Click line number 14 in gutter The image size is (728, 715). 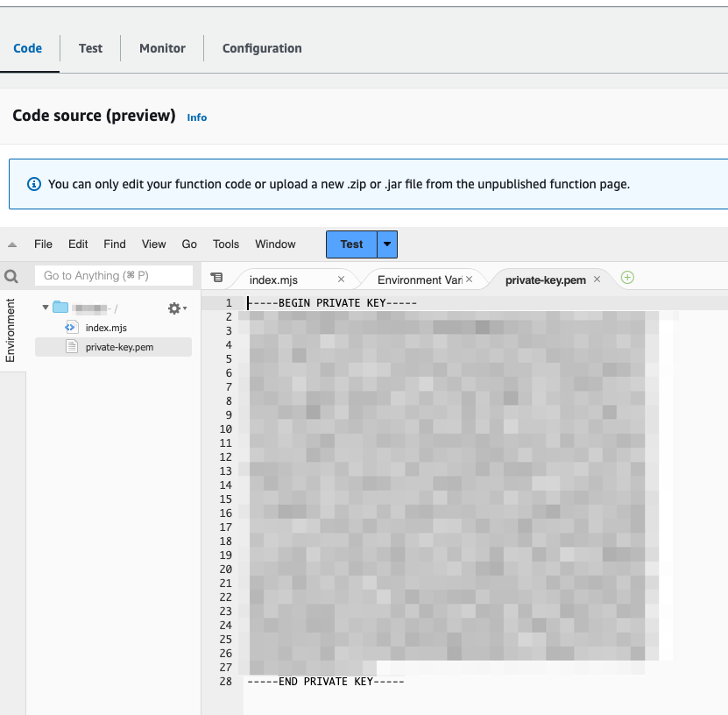tap(226, 485)
